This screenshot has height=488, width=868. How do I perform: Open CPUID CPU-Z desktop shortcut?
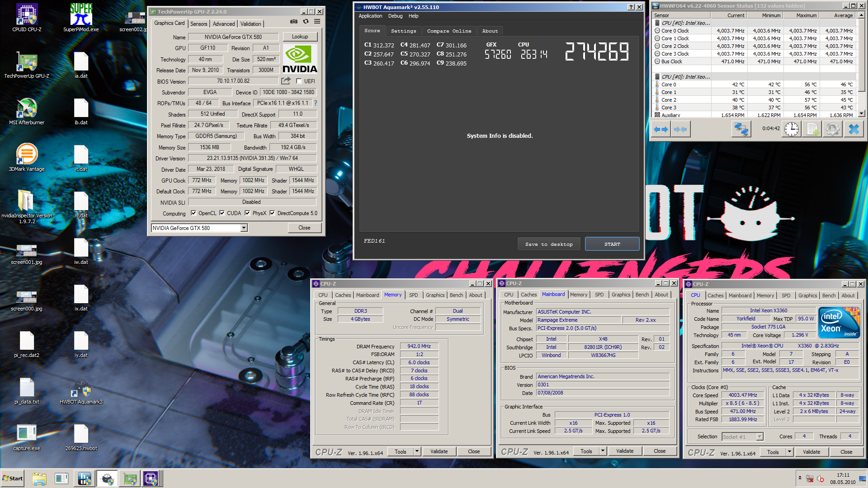tap(27, 18)
